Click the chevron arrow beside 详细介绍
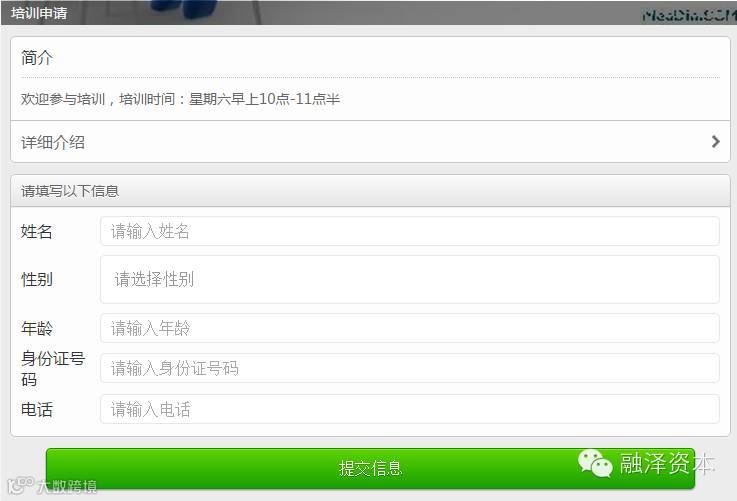 715,141
